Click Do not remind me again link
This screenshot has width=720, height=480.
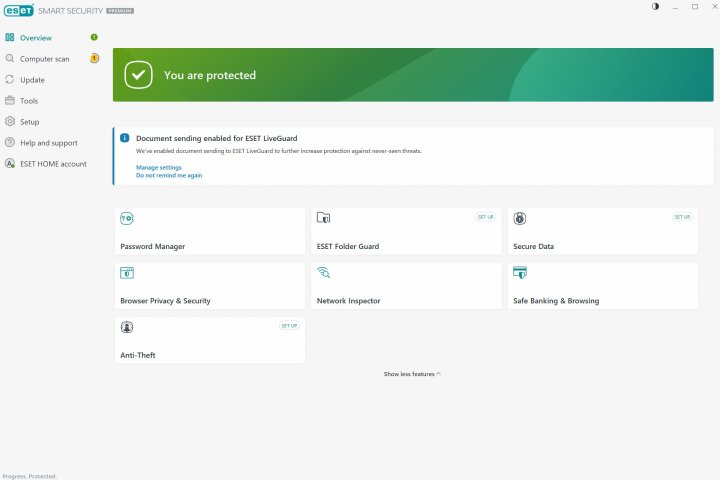tap(169, 175)
